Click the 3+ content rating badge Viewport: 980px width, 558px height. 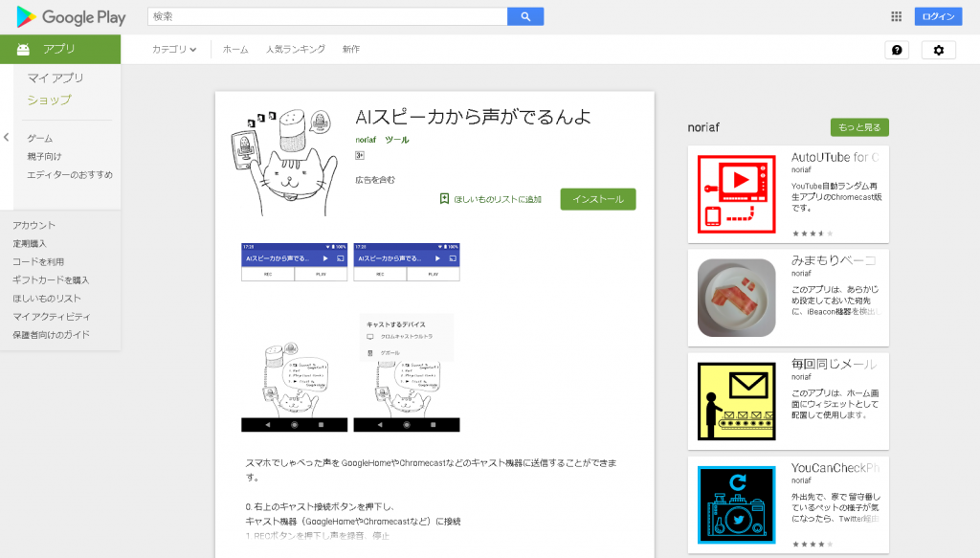360,156
